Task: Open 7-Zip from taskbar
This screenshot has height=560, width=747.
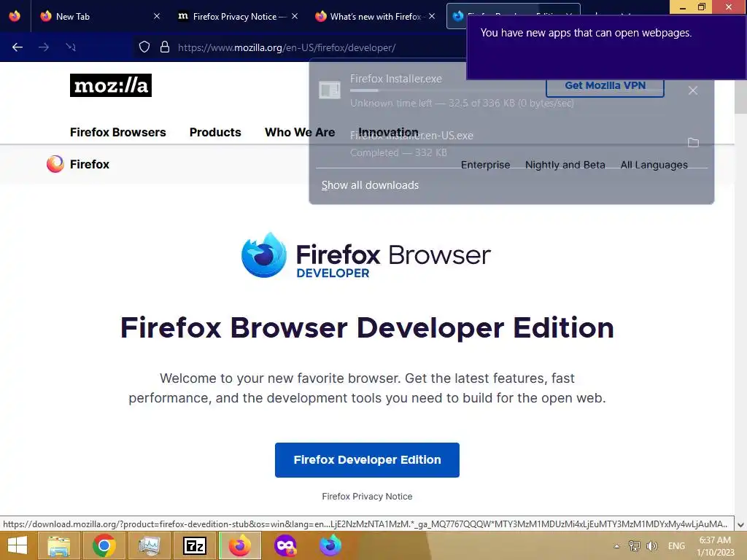Action: tap(195, 545)
